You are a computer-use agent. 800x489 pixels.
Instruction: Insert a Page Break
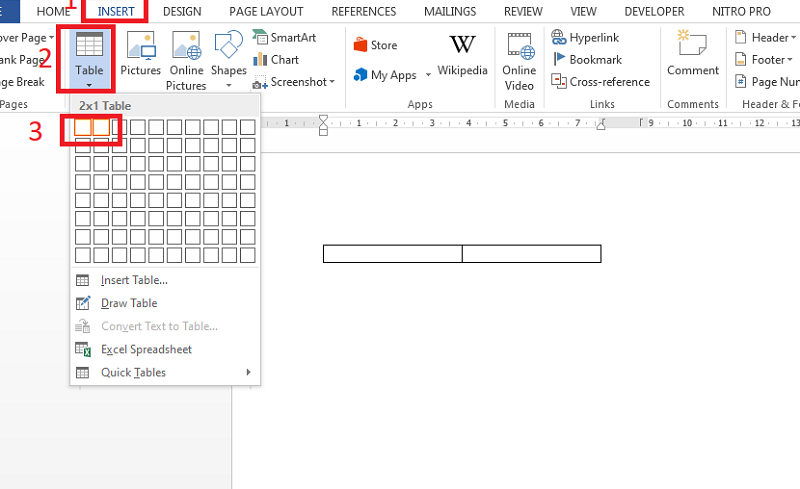pos(22,82)
